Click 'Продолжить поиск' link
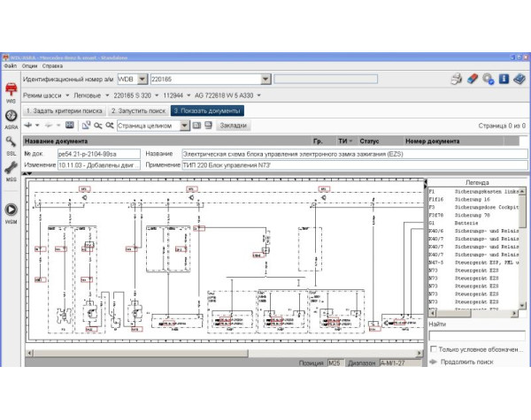This screenshot has width=531, height=420. (466, 361)
